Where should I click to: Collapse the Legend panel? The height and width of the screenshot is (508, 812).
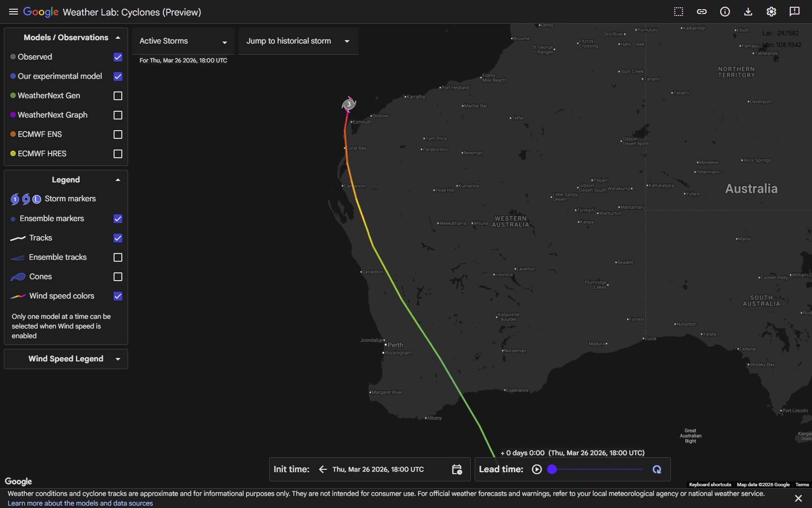(118, 180)
